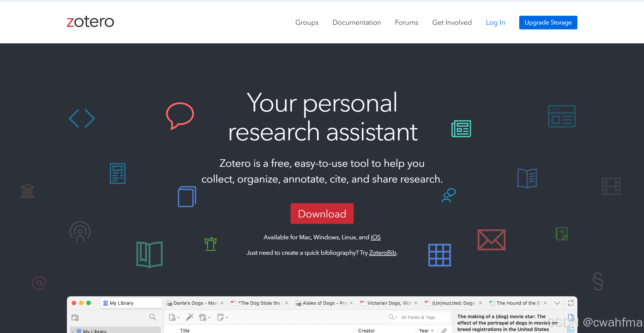This screenshot has width=644, height=333.
Task: Open the Documentation menu item
Action: [x=356, y=22]
